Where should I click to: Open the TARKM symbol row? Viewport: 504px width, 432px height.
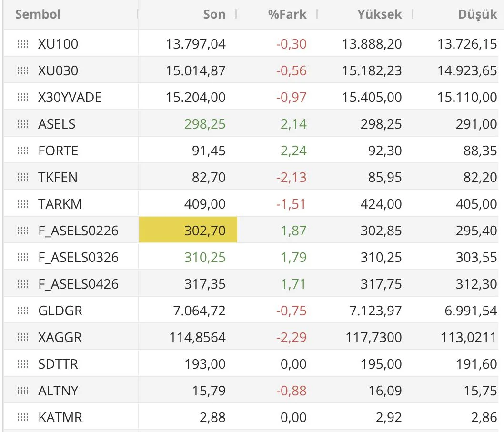pos(60,204)
